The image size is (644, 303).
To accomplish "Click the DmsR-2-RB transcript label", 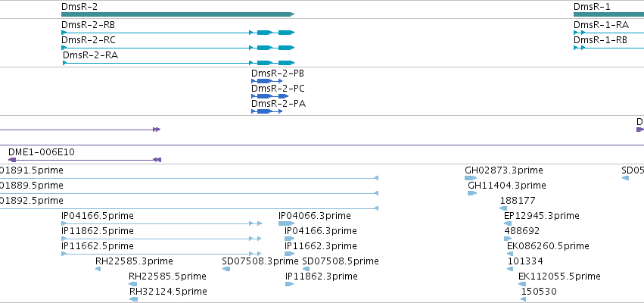I will (x=88, y=25).
